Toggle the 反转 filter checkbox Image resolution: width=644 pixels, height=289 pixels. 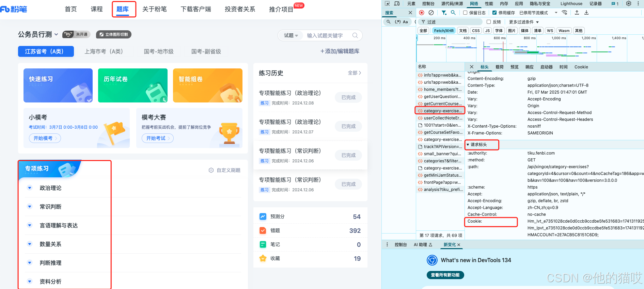pos(489,22)
